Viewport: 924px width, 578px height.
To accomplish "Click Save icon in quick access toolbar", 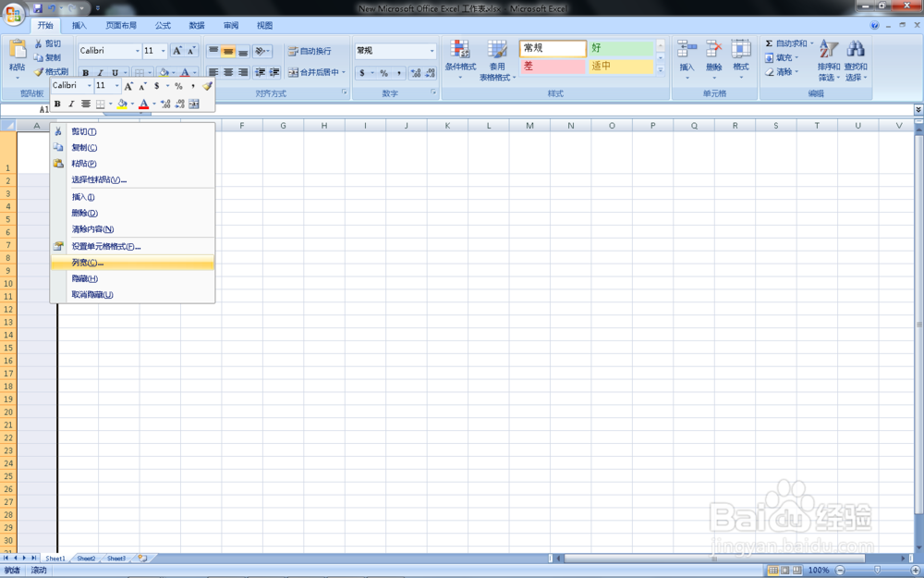I will (38, 8).
